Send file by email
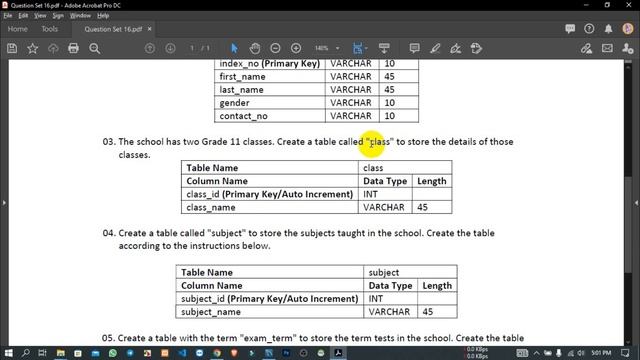The width and height of the screenshot is (640, 360). tap(607, 48)
